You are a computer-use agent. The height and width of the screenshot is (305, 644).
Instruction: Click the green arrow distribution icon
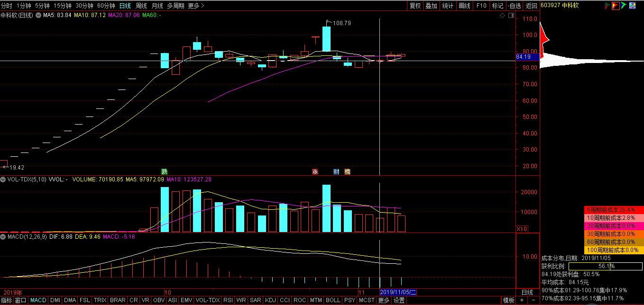pyautogui.click(x=624, y=6)
